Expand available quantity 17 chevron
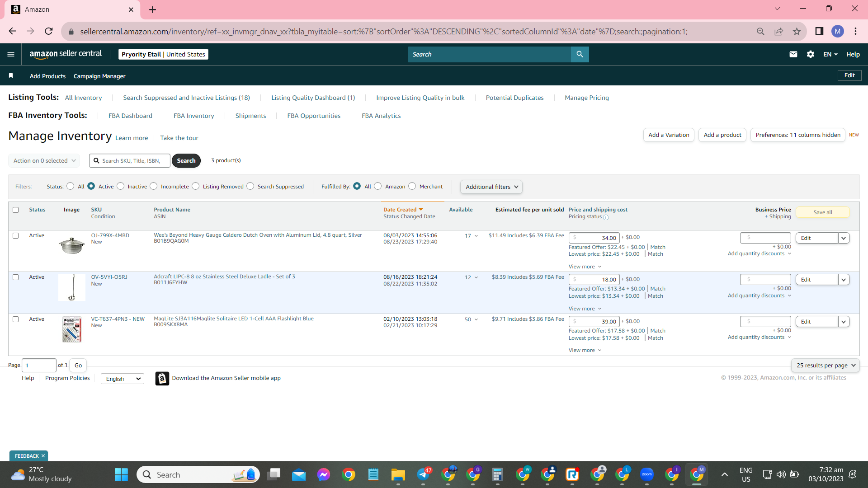Image resolution: width=868 pixels, height=488 pixels. (x=476, y=236)
